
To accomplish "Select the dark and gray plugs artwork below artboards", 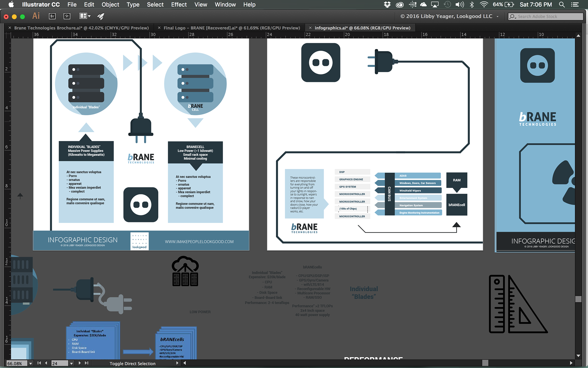I will (92, 296).
